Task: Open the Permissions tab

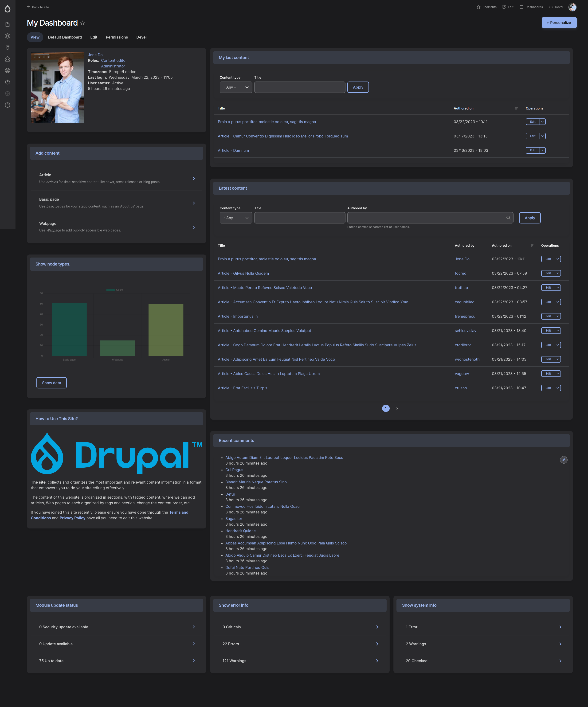Action: point(117,37)
